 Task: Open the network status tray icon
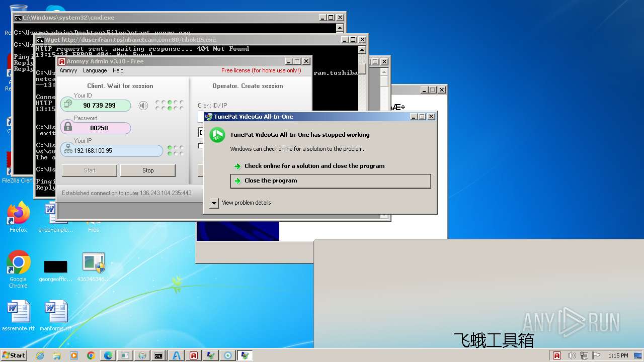point(584,355)
